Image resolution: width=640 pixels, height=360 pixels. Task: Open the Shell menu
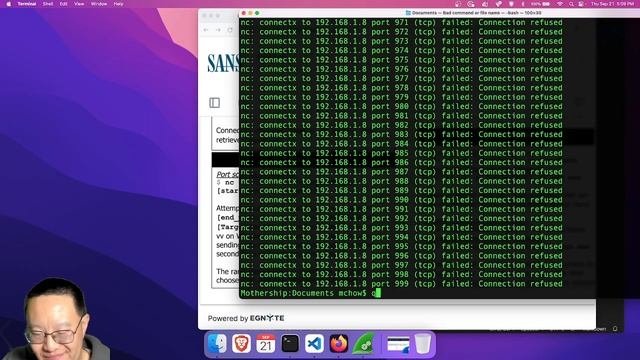[48, 4]
